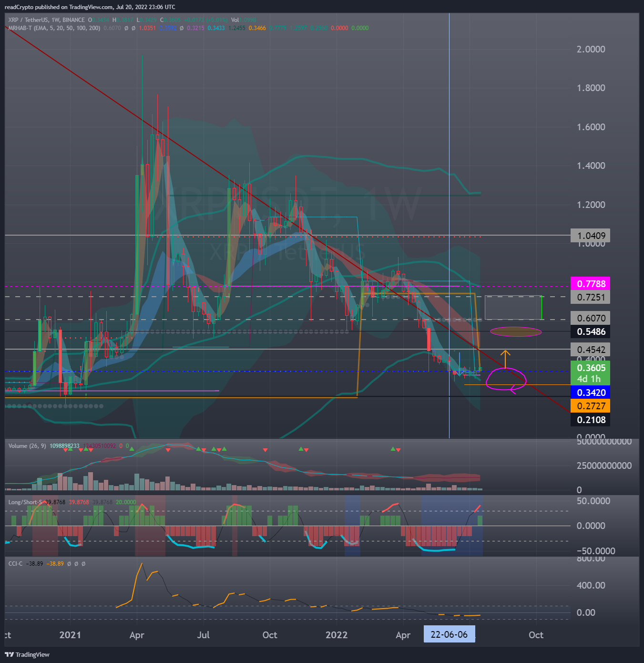Click the purple 0.3215 MRHAB-T value
644x663 pixels.
195,28
